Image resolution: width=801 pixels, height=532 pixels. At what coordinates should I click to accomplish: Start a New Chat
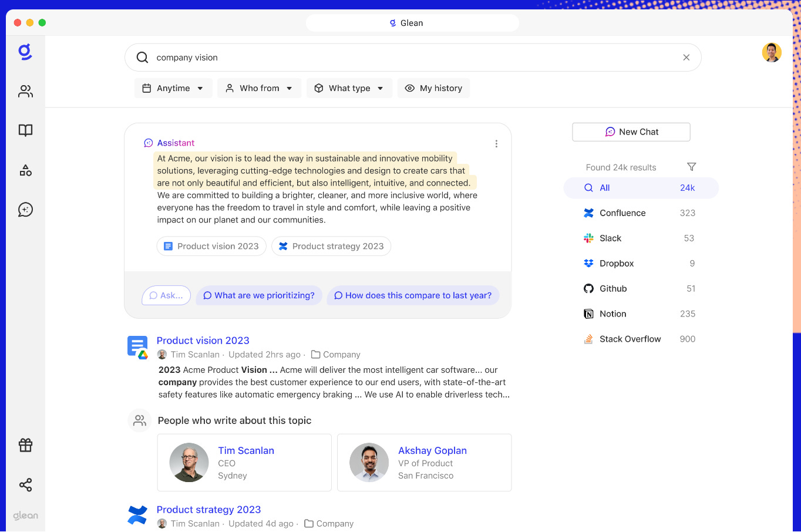(631, 132)
